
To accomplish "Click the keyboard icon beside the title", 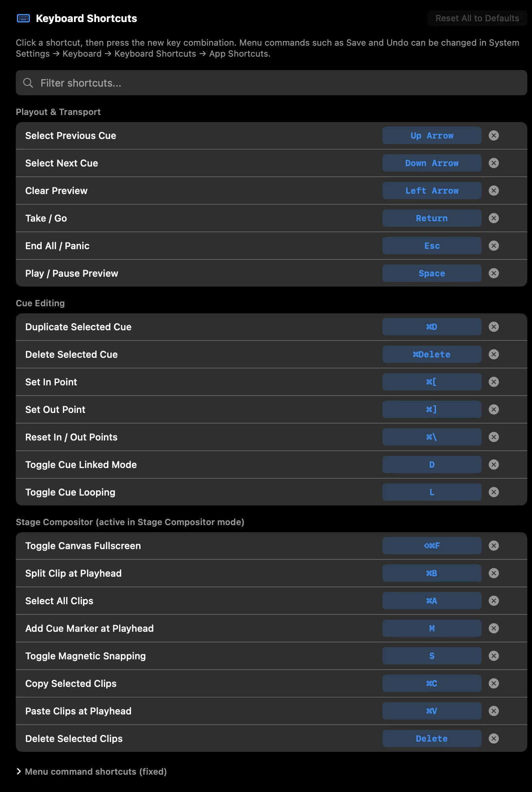I will 23,19.
